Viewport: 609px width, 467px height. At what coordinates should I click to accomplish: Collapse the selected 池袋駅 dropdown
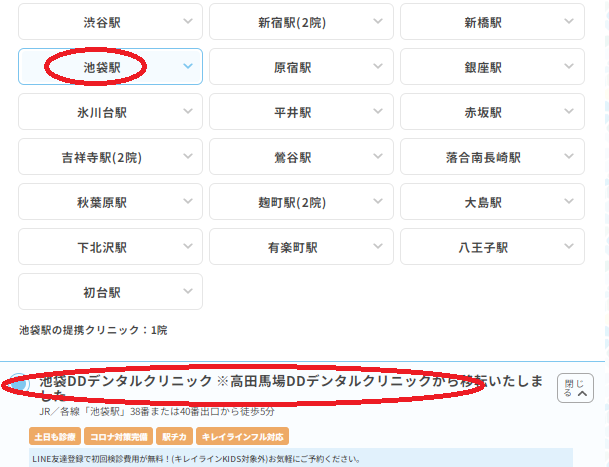tap(110, 66)
